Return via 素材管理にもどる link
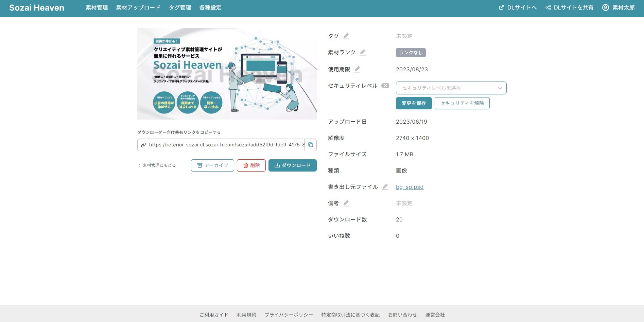Image resolution: width=644 pixels, height=322 pixels. click(x=157, y=165)
